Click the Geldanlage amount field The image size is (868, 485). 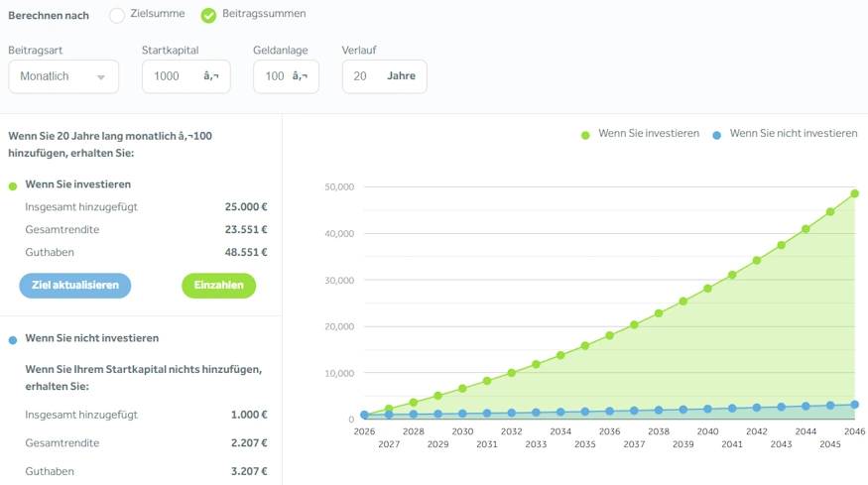pyautogui.click(x=275, y=76)
